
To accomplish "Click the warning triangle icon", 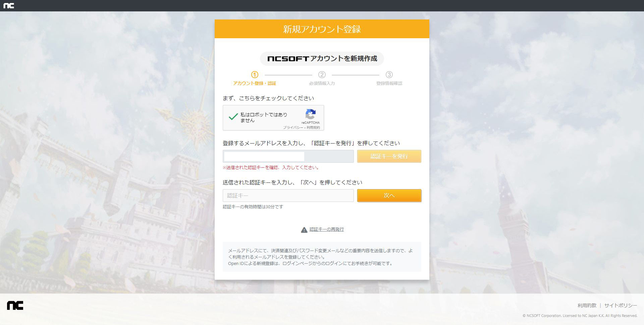I will (304, 230).
